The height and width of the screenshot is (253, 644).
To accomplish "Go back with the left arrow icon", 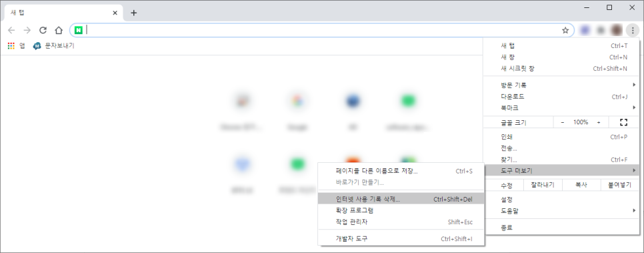I will coord(11,30).
